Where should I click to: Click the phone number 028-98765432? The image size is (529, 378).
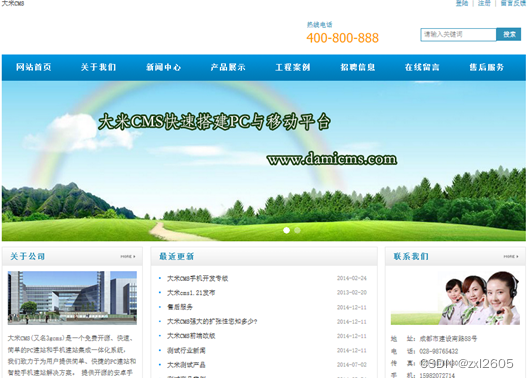439,351
